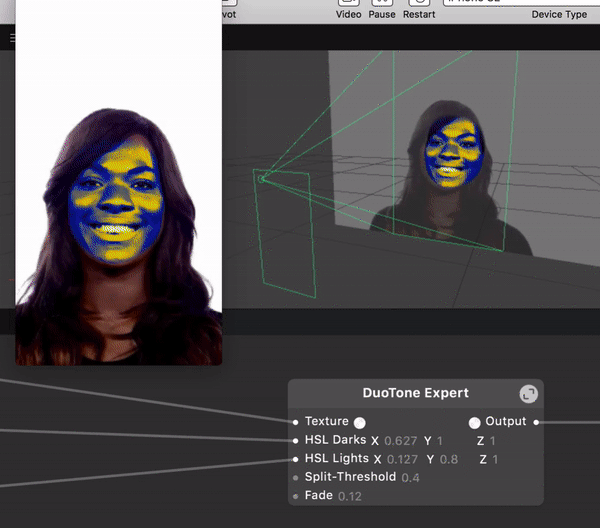Edit HSL Darks Y value
This screenshot has height=528, width=600.
(440, 441)
